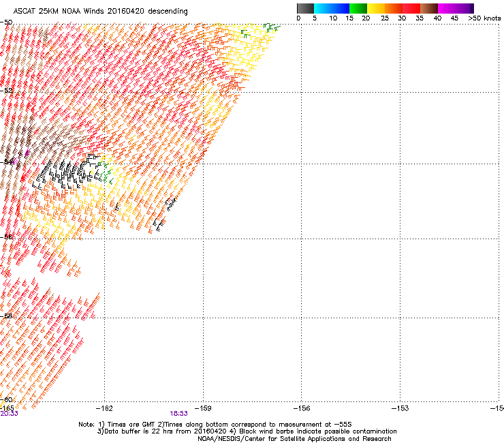Screen dimensions: 504x443
Task: Click the 'Times are GMT' note line
Action: (215, 425)
